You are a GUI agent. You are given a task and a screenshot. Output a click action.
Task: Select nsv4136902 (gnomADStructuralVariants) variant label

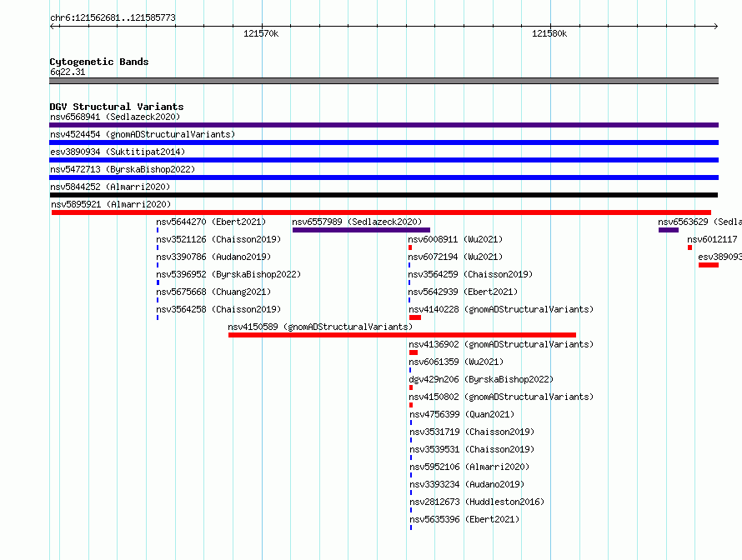pos(501,344)
